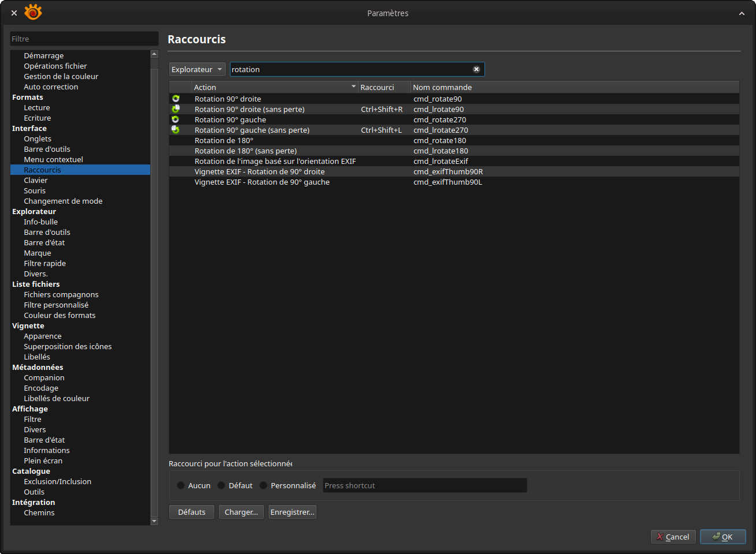Click the lossless rotate right icon

tap(176, 109)
